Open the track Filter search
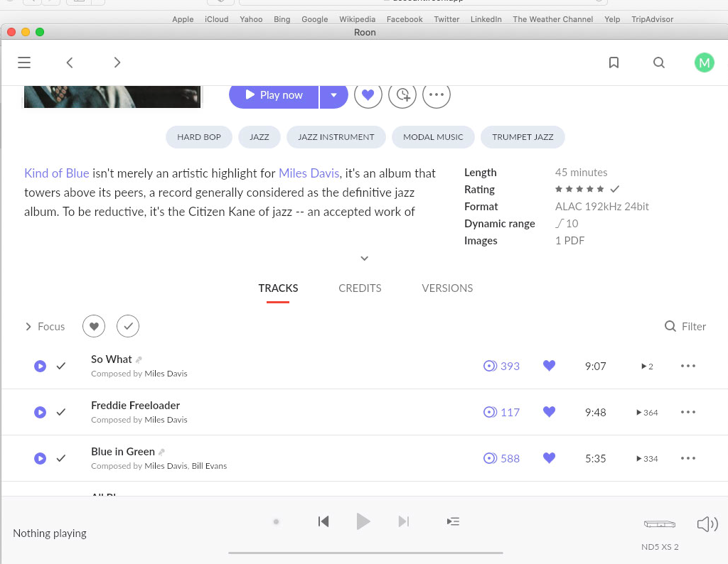Screen dimensions: 728x564 (685, 327)
